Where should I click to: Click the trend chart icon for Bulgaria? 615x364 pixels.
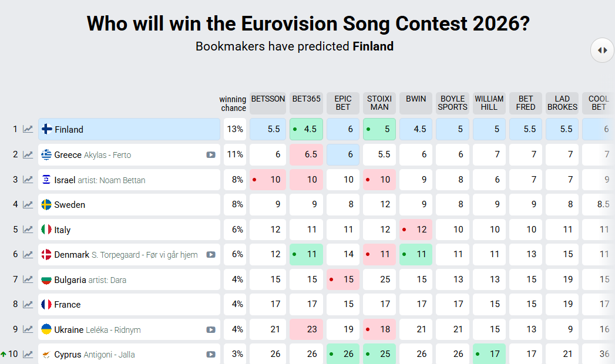click(x=28, y=279)
